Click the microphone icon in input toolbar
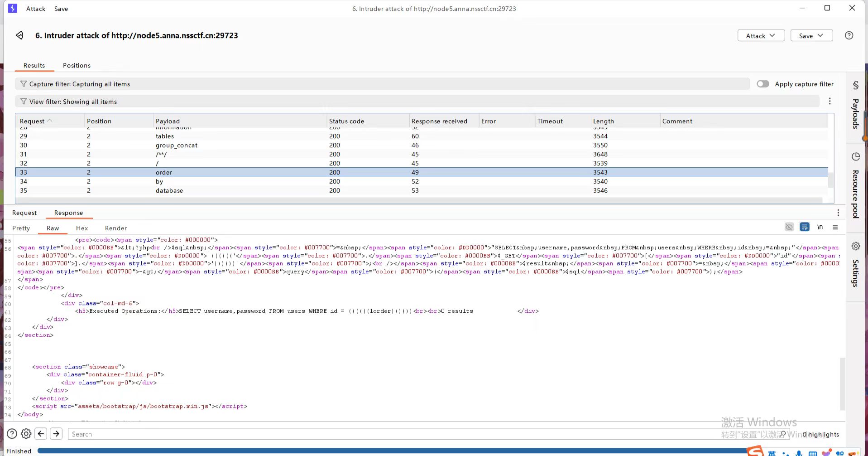This screenshot has width=868, height=456. (799, 453)
